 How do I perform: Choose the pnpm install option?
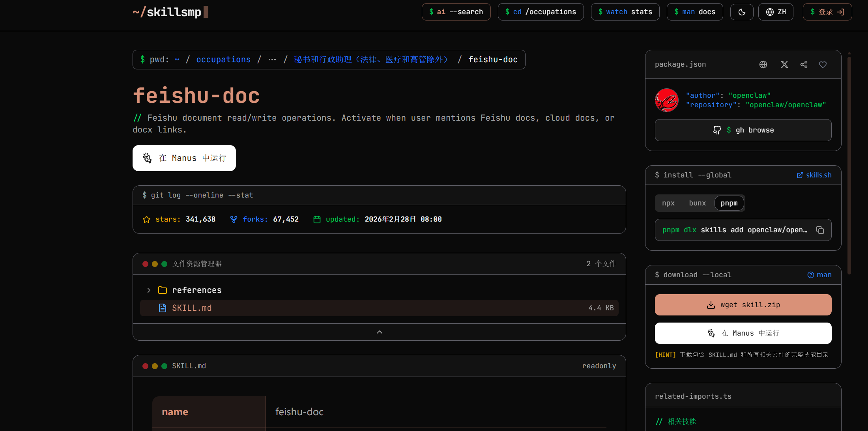coord(729,203)
